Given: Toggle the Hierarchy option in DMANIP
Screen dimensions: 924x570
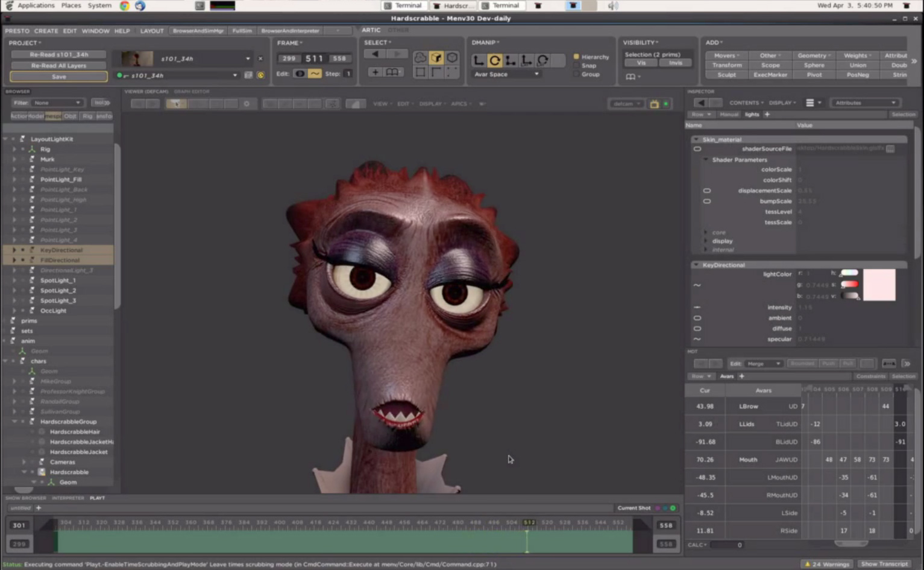Looking at the screenshot, I should pos(577,56).
